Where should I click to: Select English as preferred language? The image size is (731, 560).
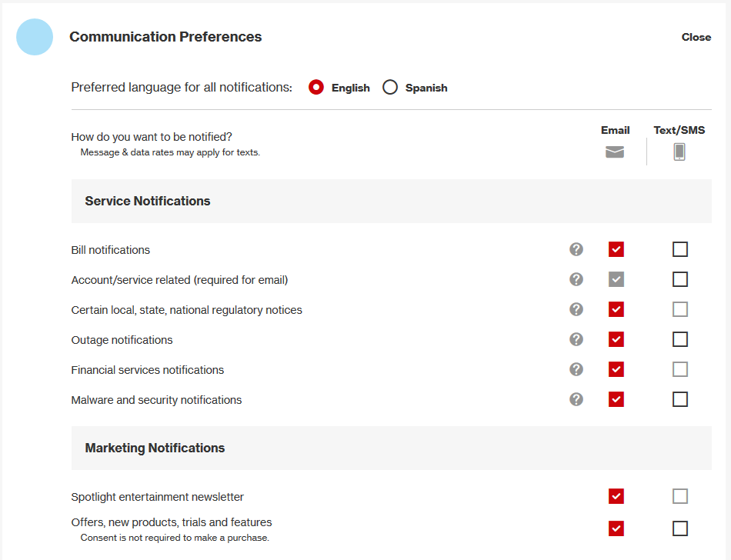click(316, 88)
